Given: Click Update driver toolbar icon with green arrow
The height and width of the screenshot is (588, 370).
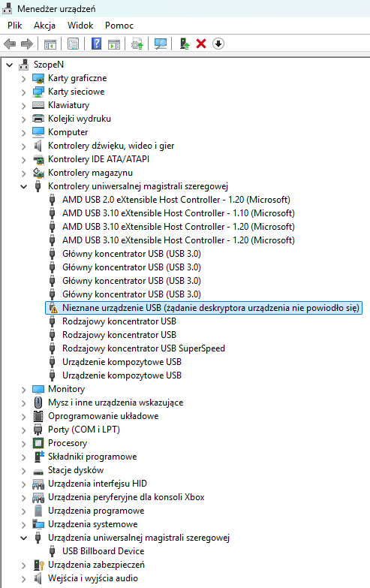Looking at the screenshot, I should [x=184, y=44].
